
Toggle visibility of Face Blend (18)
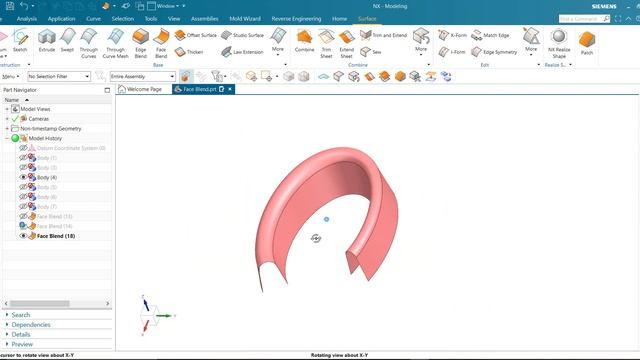click(x=23, y=236)
